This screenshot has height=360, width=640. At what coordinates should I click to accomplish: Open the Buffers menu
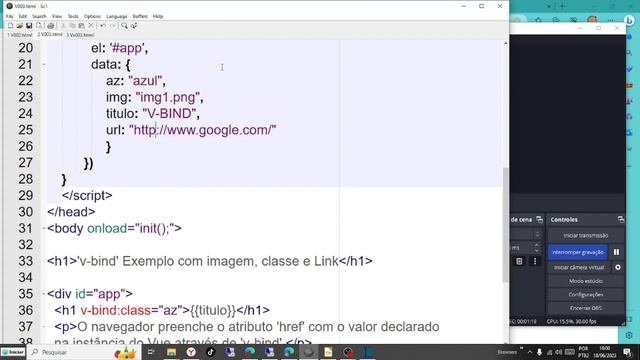140,16
